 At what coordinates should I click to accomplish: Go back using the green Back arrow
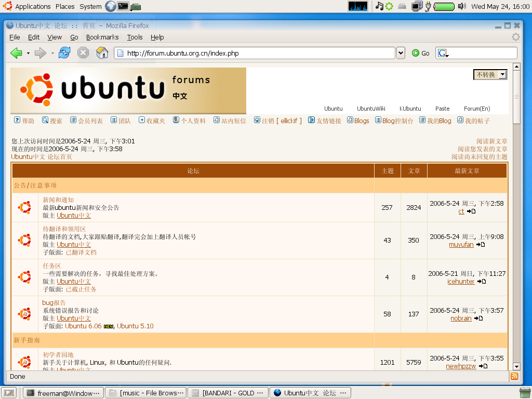point(16,53)
